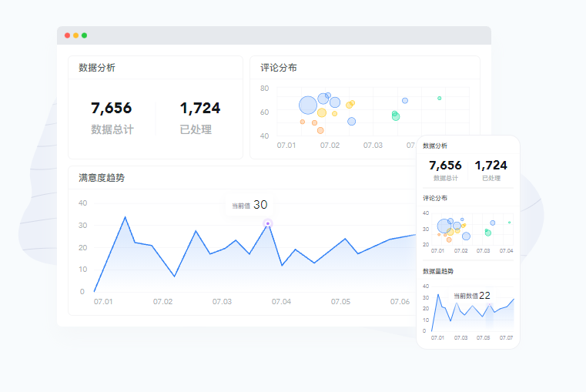Viewport: 586px width, 392px height.
Task: Click 07.03 x-axis label in desktop 评论分布 chart
Action: pos(373,145)
